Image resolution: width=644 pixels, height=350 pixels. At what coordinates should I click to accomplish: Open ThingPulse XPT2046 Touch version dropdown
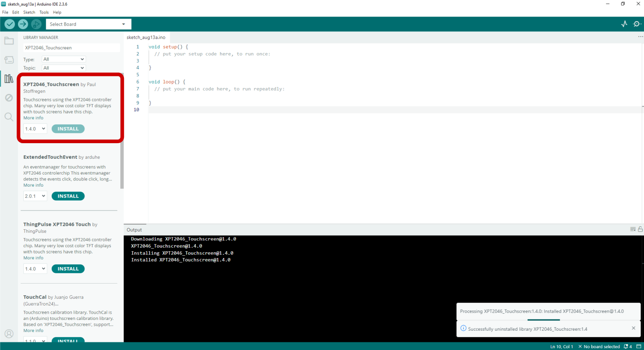[35, 269]
